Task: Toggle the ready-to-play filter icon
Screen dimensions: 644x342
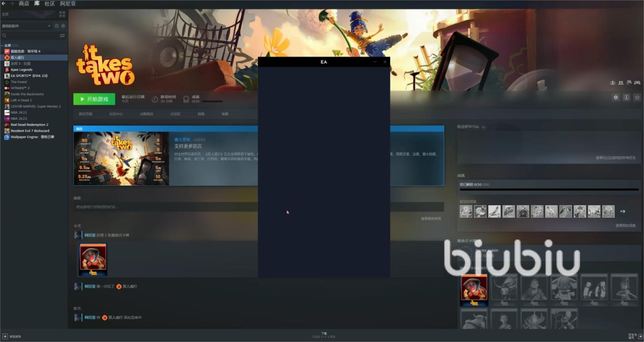Action: (x=63, y=26)
